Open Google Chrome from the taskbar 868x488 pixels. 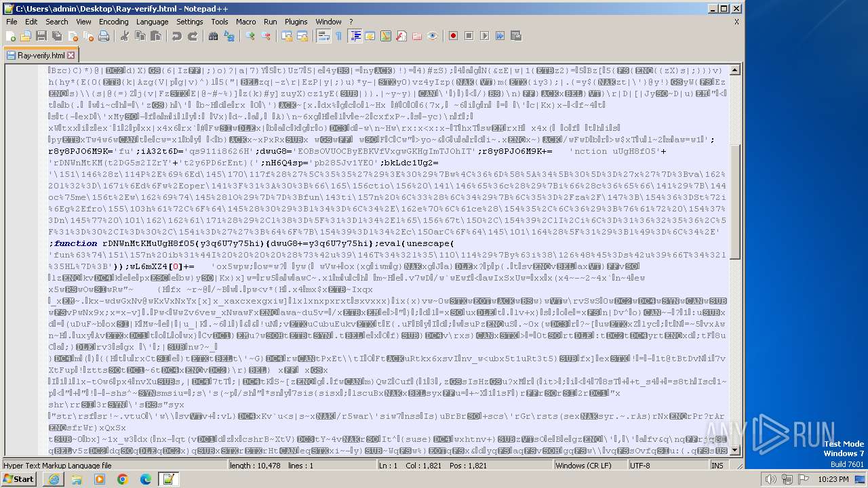click(122, 479)
